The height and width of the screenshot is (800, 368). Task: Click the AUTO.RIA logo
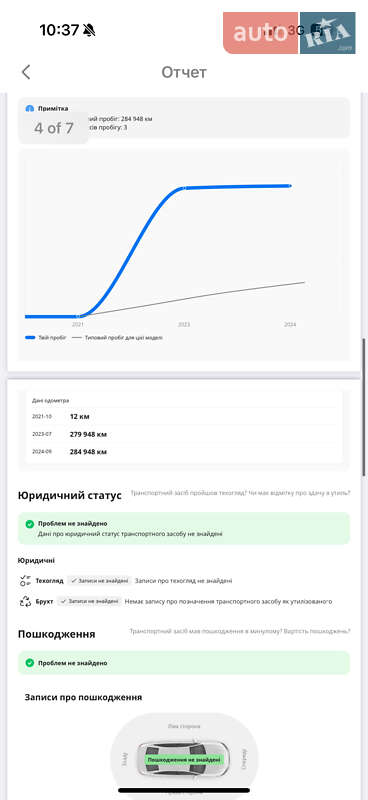[289, 33]
